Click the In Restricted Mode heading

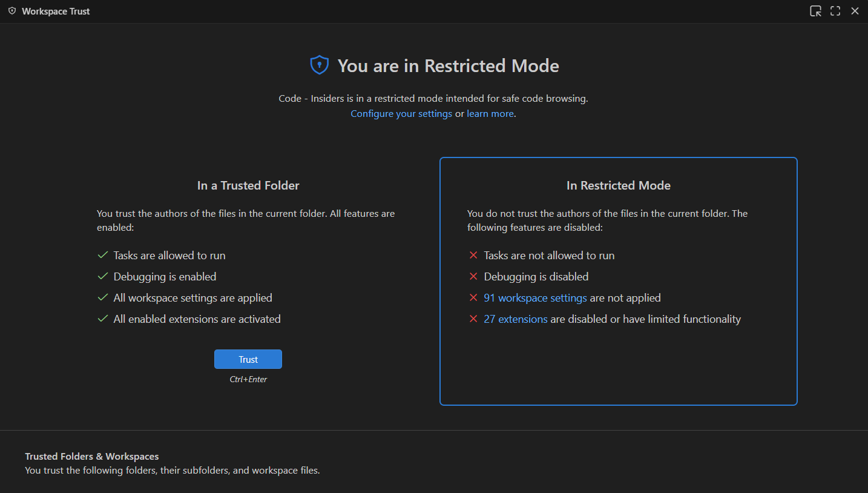pyautogui.click(x=619, y=185)
